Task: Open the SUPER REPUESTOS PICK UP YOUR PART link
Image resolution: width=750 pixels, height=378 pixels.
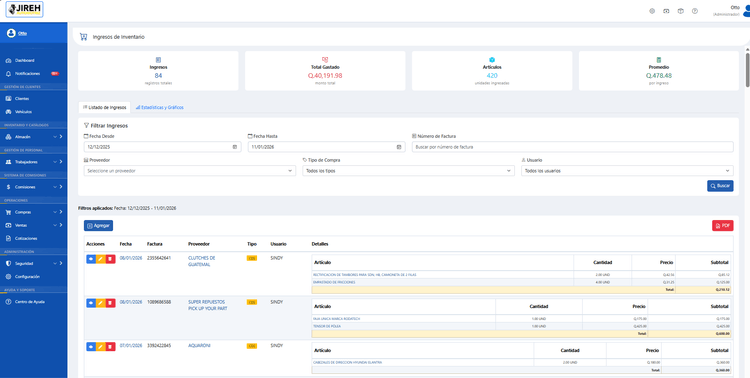Action: (208, 305)
